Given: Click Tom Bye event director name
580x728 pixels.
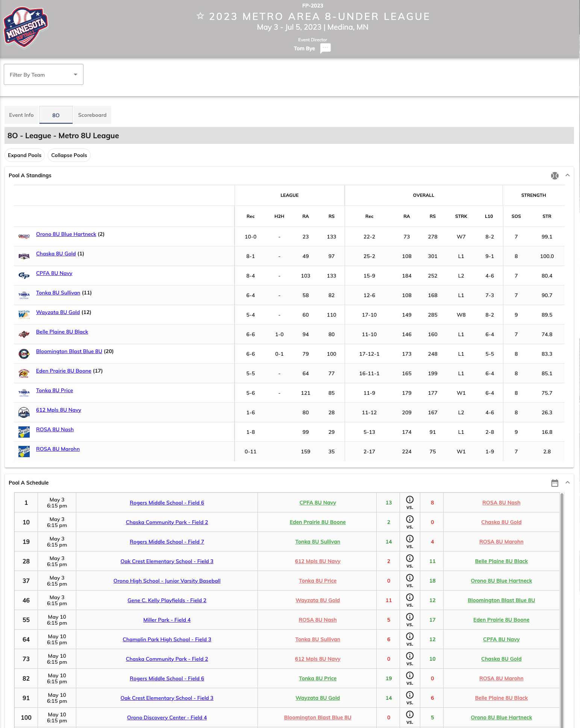Looking at the screenshot, I should click(x=304, y=48).
